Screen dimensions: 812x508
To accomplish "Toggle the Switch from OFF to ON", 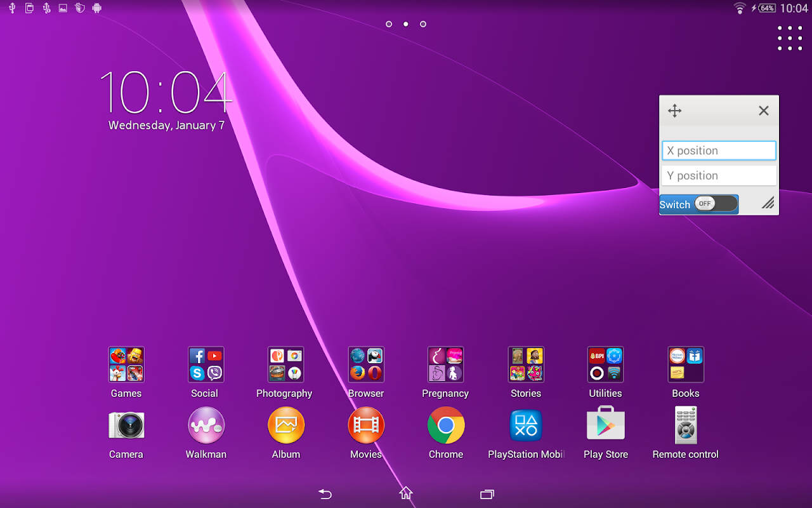I will 716,204.
